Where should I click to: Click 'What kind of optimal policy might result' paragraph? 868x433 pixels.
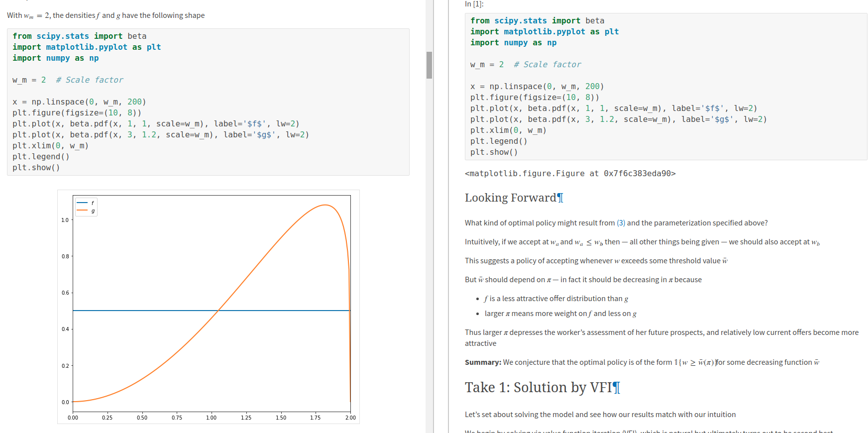[616, 223]
